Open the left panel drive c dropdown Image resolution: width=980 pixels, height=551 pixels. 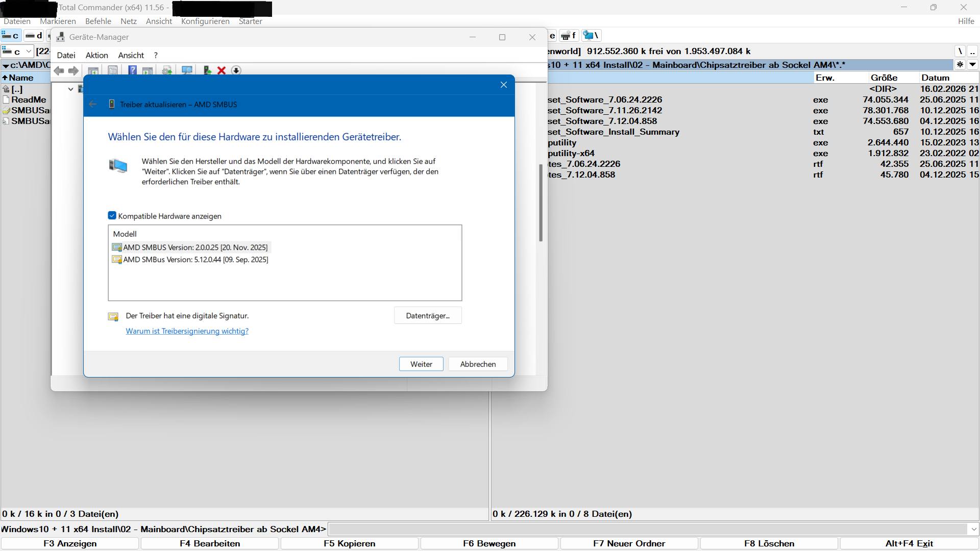tap(29, 51)
